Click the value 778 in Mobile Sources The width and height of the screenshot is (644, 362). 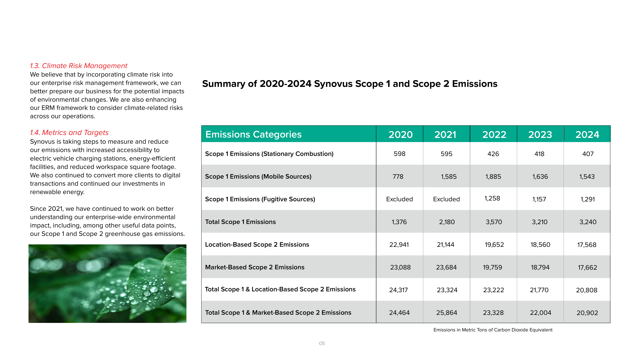398,177
